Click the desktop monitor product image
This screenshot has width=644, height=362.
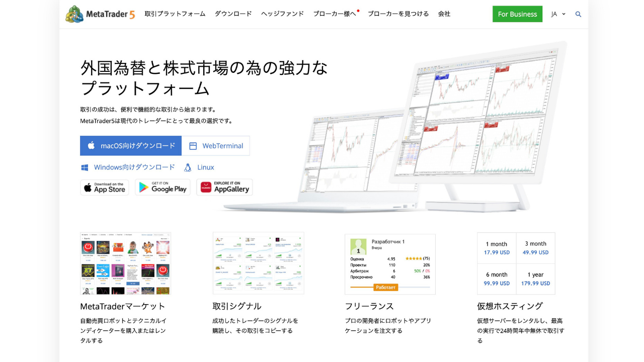click(478, 126)
